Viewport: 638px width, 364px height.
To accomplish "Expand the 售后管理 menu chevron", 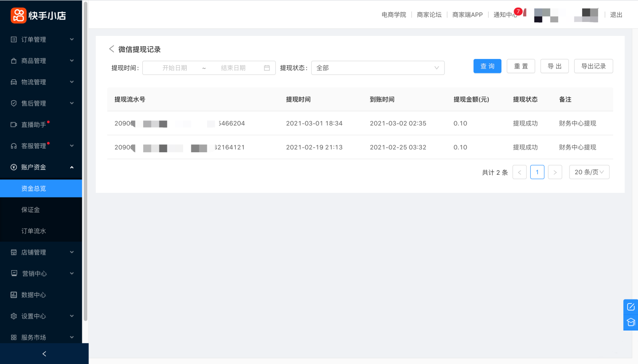I will [72, 103].
